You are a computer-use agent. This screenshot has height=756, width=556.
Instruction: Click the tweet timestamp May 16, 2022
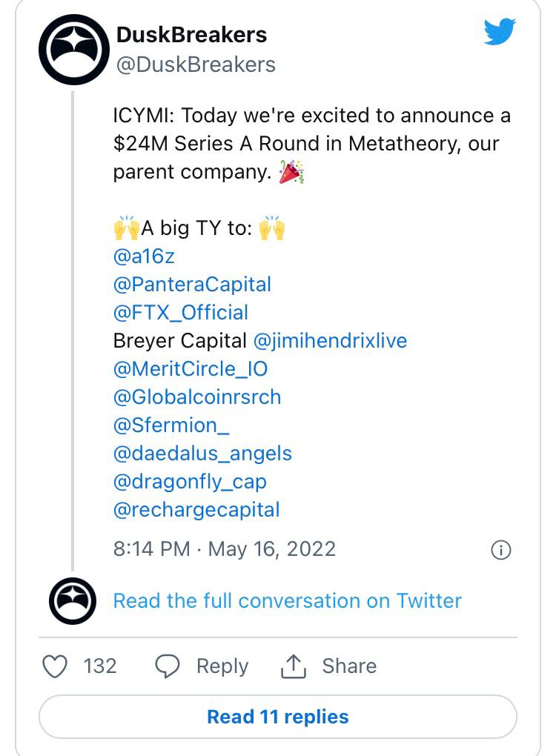click(x=225, y=549)
